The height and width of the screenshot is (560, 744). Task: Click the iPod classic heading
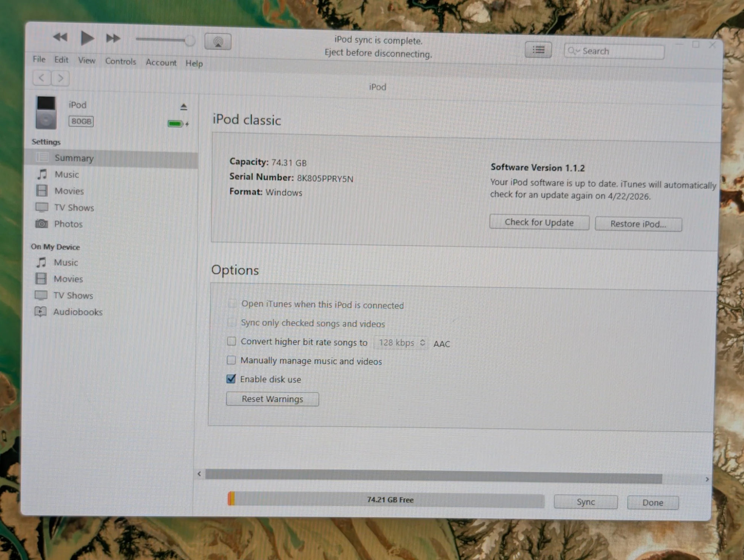[247, 120]
